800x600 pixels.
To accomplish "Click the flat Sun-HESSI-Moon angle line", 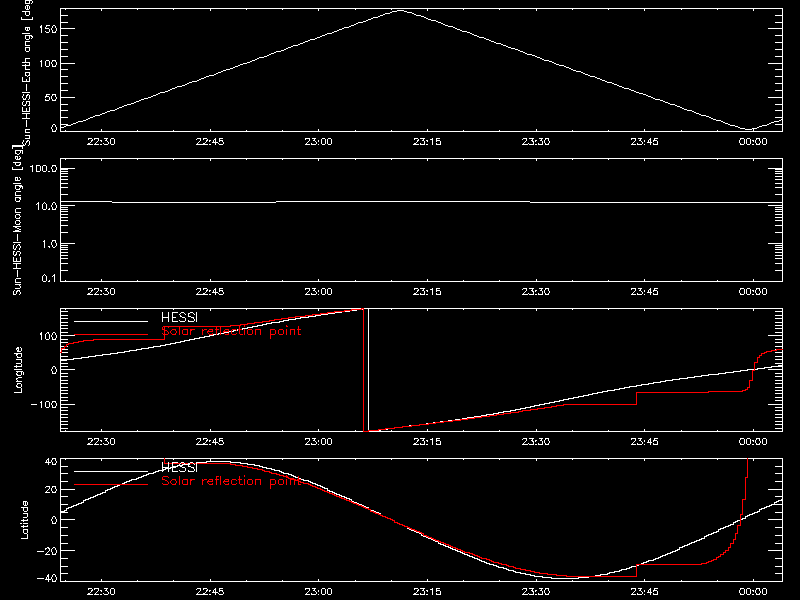I will pyautogui.click(x=421, y=202).
